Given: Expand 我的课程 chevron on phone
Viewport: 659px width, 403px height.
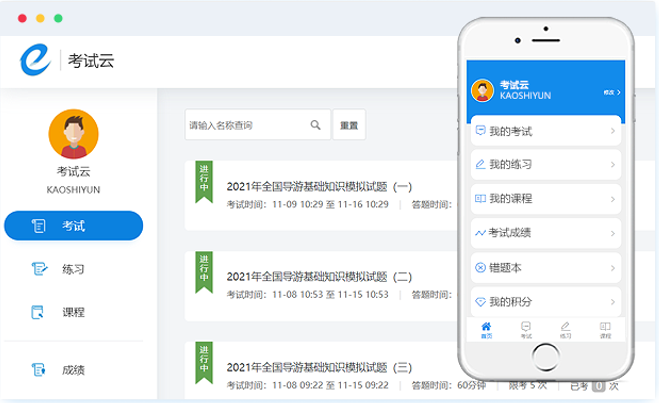Looking at the screenshot, I should tap(612, 199).
